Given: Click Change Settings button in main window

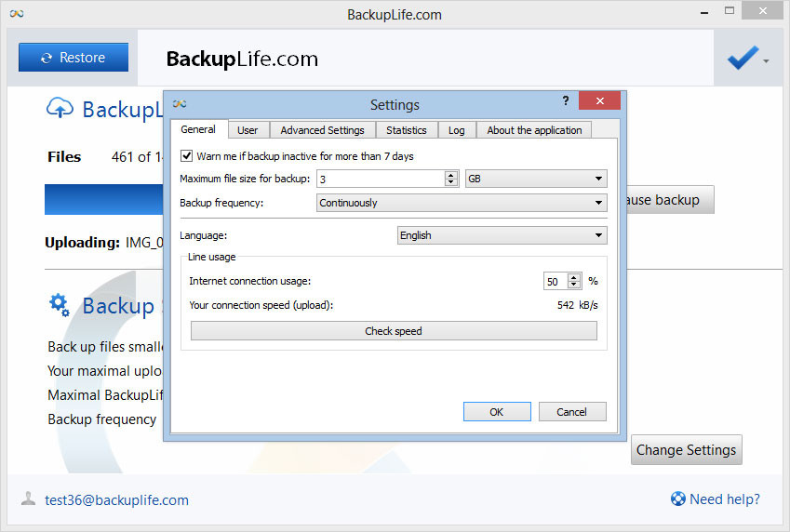Looking at the screenshot, I should [686, 449].
